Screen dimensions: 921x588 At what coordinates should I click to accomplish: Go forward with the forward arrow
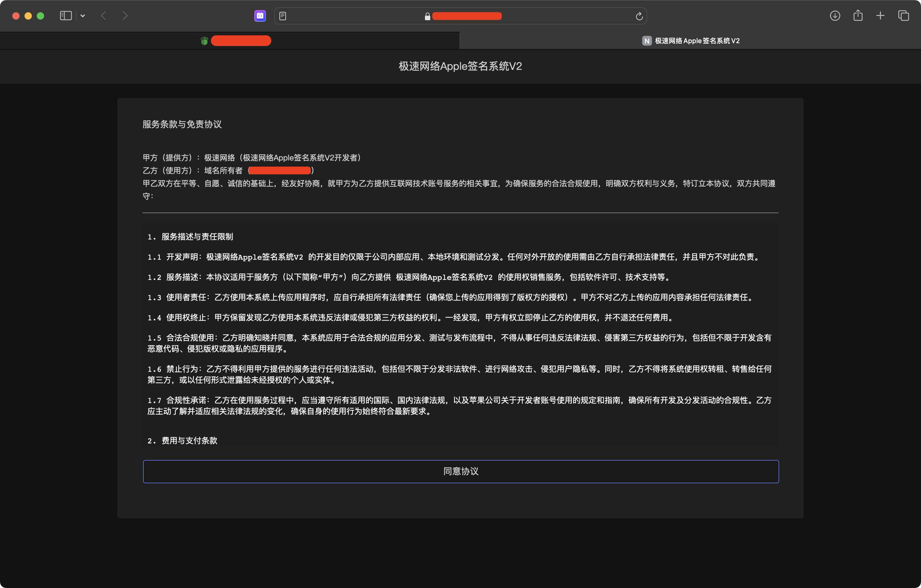point(125,16)
